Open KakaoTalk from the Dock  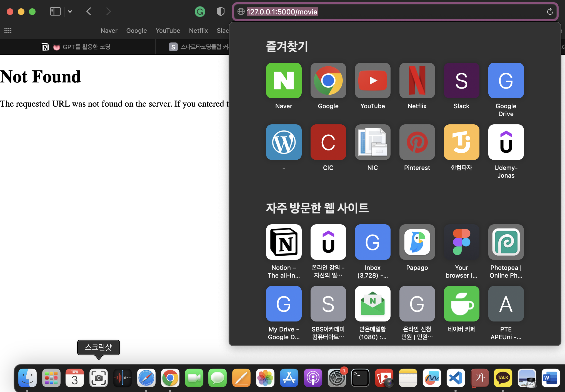pos(503,378)
